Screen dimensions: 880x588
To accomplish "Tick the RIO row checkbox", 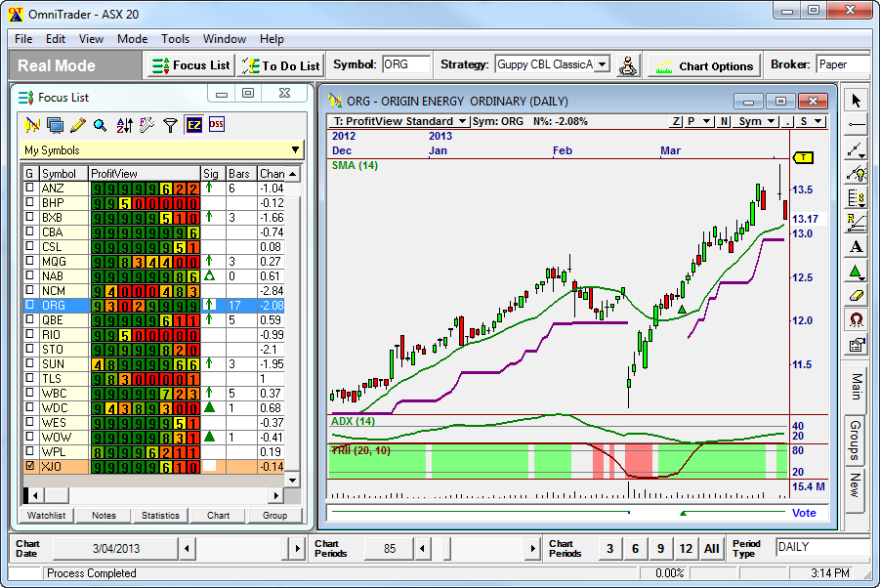I will pos(29,334).
